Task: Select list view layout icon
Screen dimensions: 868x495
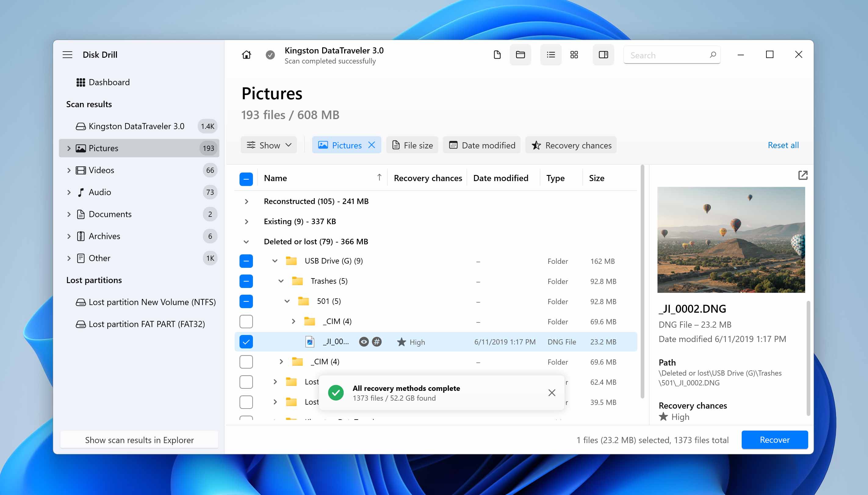Action: point(551,55)
